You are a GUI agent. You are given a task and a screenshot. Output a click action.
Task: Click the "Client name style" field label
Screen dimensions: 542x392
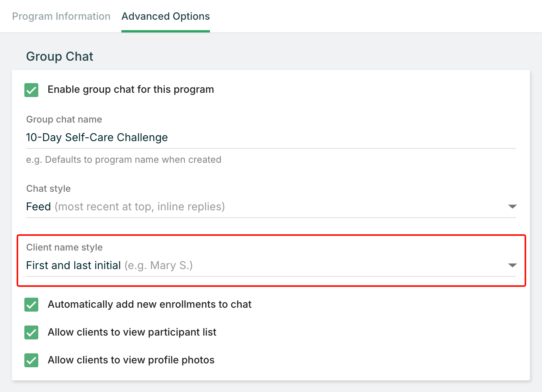[65, 247]
